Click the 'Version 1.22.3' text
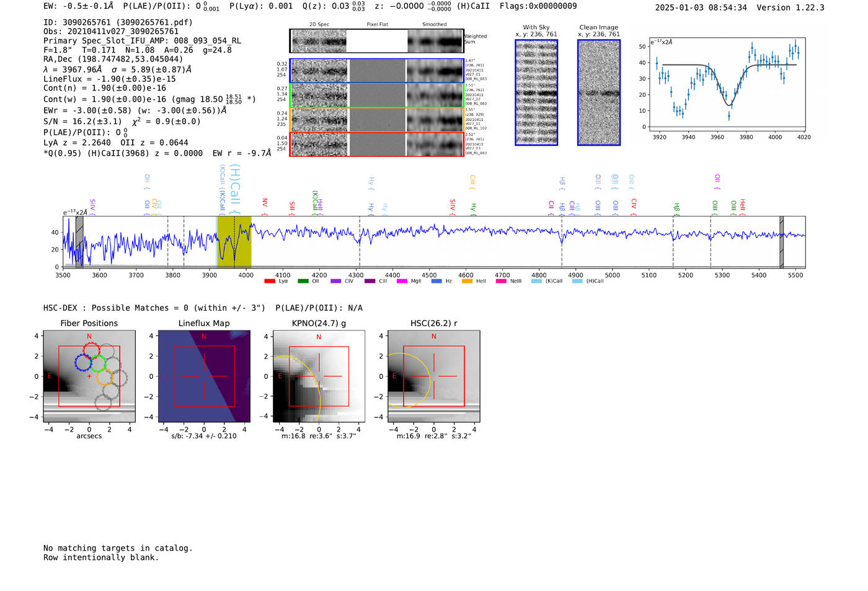This screenshot has height=591, width=868. click(790, 7)
